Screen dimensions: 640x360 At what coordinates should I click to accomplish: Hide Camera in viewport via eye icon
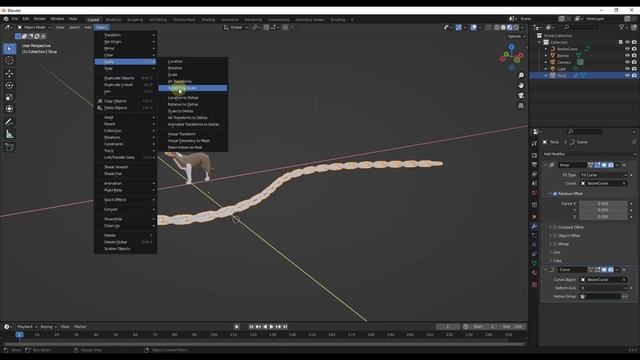pos(627,62)
